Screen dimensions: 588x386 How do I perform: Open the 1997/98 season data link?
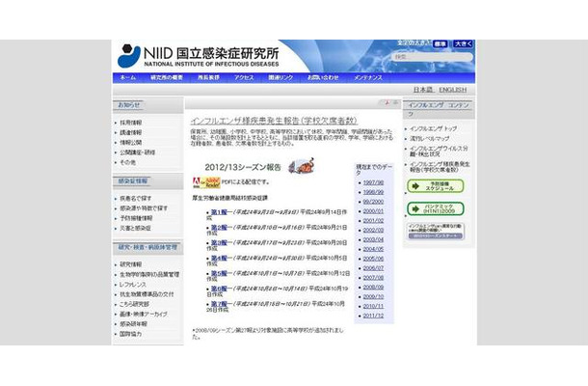373,182
